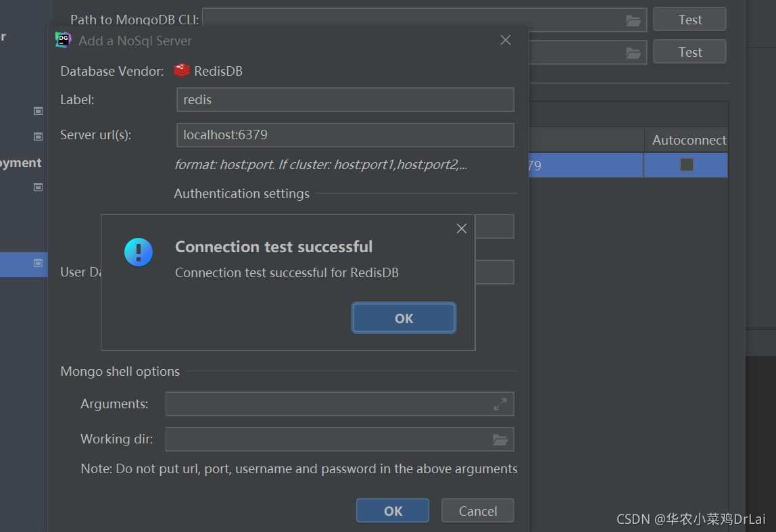The width and height of the screenshot is (776, 532).
Task: Click the Label field containing redis
Action: [x=345, y=99]
